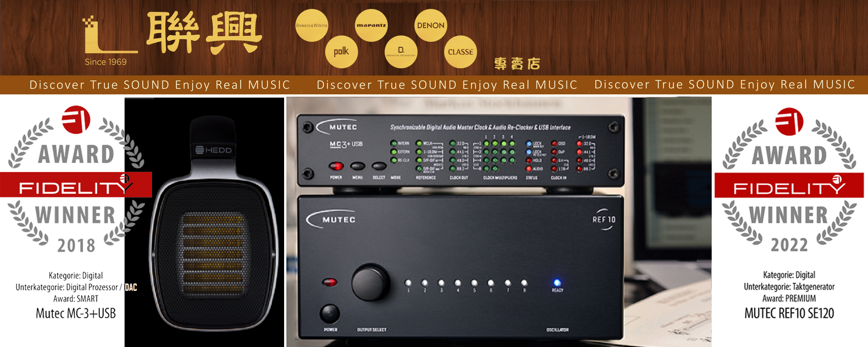Screen dimensions: 868x347
Task: Click the middle 'Discover True SOUND Enjoy Real MUSIC' slogan
Action: (x=447, y=85)
